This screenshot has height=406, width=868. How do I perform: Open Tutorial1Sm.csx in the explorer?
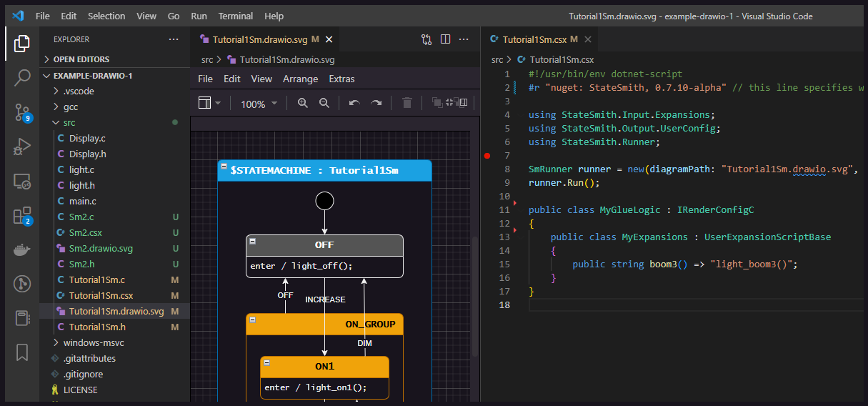[101, 295]
